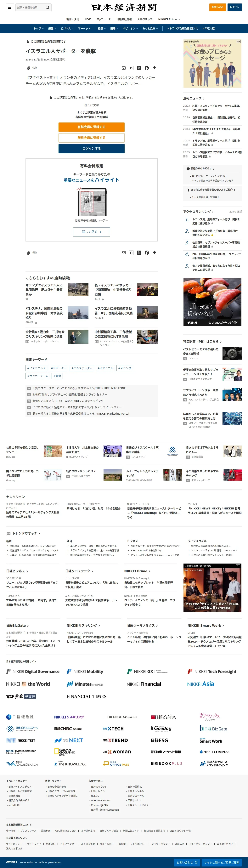Expand the もっと見る menu
The height and width of the screenshot is (868, 248).
click(x=150, y=29)
